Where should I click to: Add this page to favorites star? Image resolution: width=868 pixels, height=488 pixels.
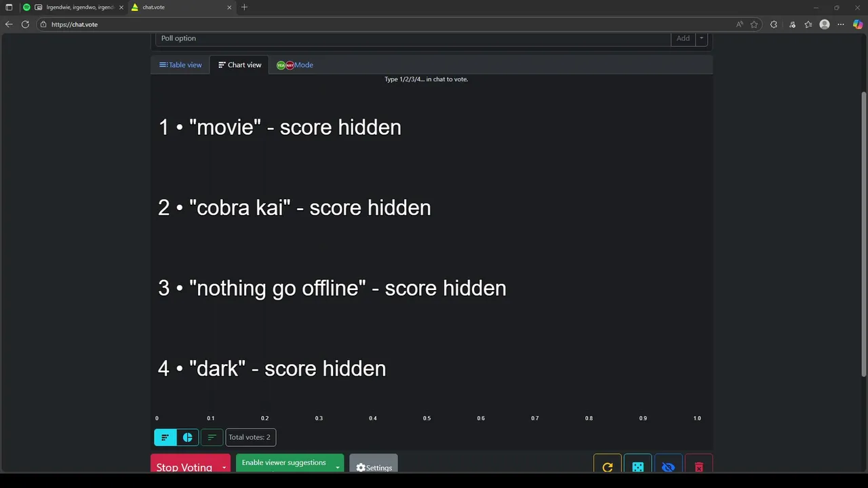tap(754, 24)
